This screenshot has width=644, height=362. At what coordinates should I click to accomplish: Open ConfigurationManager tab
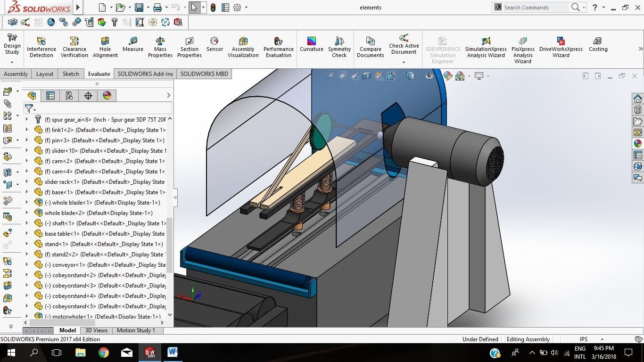point(69,96)
